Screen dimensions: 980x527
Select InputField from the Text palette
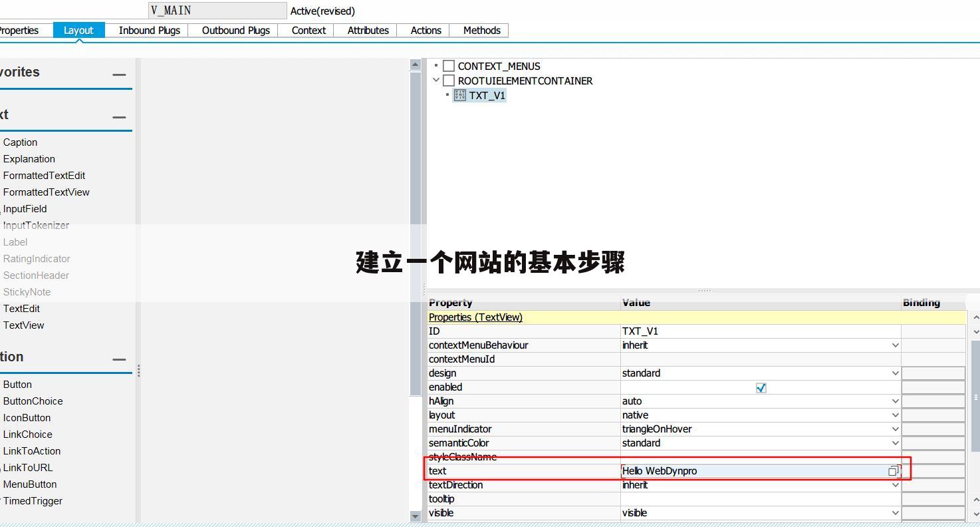coord(25,208)
